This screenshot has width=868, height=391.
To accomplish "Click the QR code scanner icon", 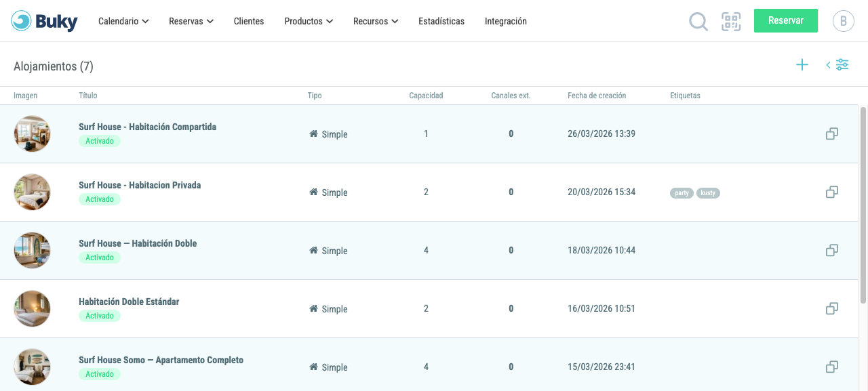I will coord(731,22).
